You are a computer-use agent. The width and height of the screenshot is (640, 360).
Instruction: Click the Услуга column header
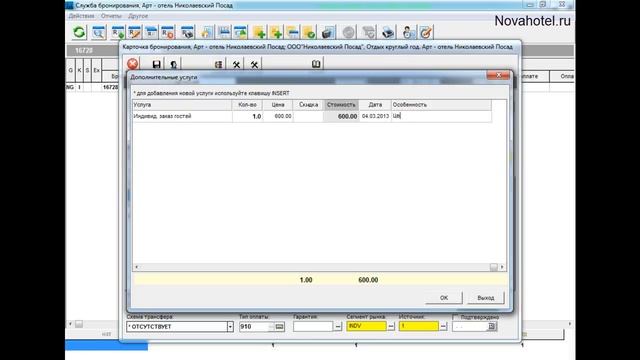coord(182,105)
